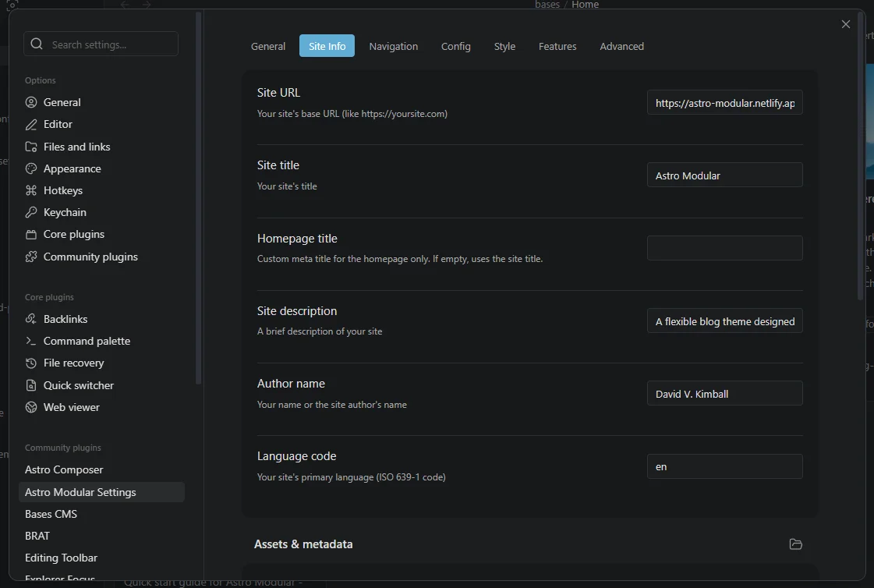Click the empty Homepage title field
The height and width of the screenshot is (588, 874).
click(x=724, y=248)
